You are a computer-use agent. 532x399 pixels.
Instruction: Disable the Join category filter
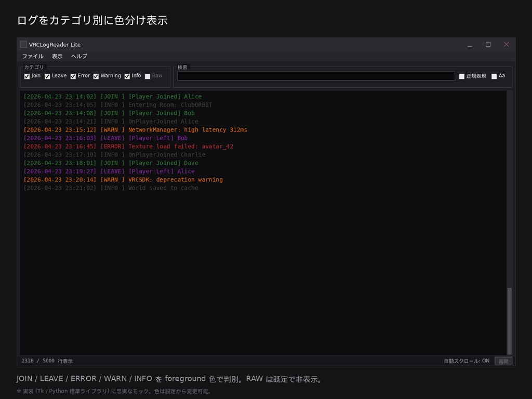pyautogui.click(x=27, y=76)
